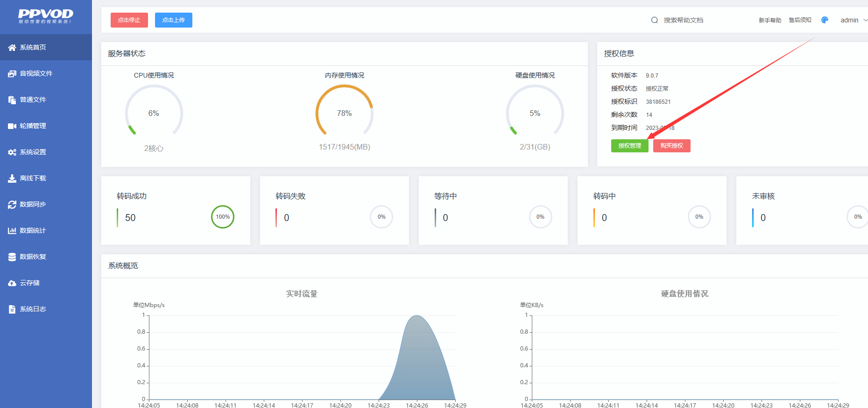Click the 转码失败 card title
This screenshot has height=408, width=868.
tap(290, 196)
